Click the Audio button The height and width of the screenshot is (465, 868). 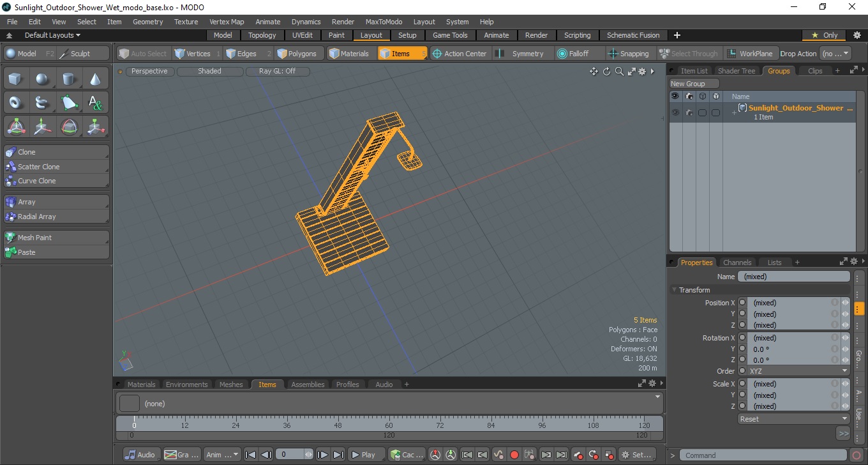[x=140, y=455]
